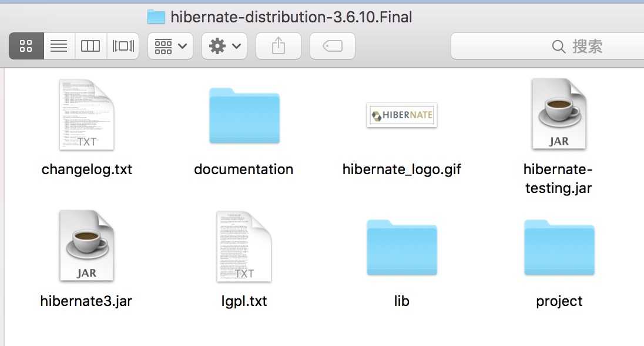Click the edit tags button

coord(332,46)
